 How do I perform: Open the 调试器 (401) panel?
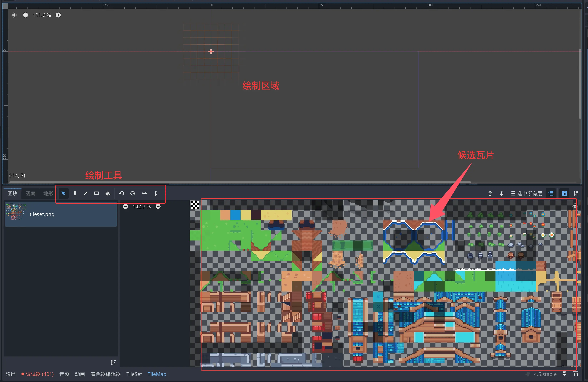click(38, 374)
